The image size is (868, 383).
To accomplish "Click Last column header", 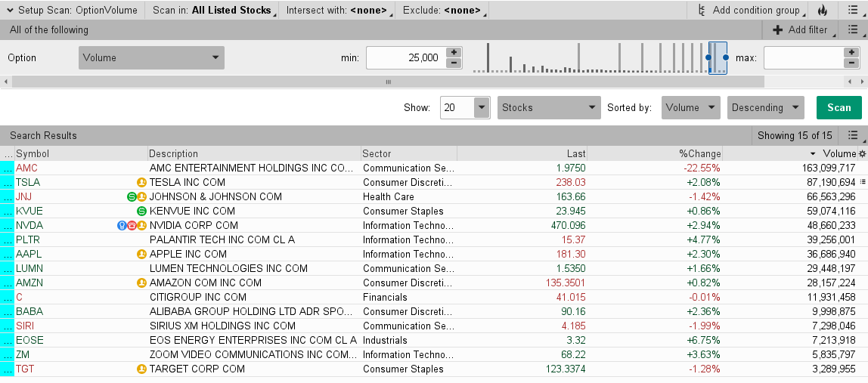I will point(522,154).
